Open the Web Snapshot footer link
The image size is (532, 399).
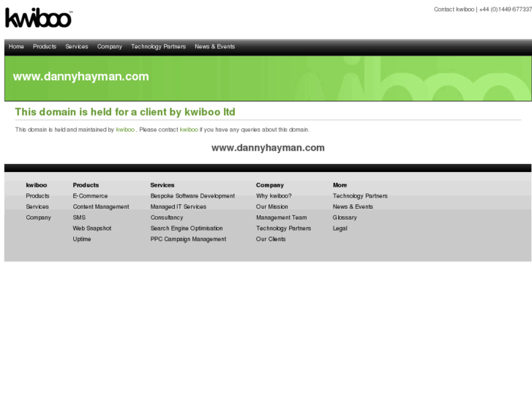pyautogui.click(x=92, y=228)
